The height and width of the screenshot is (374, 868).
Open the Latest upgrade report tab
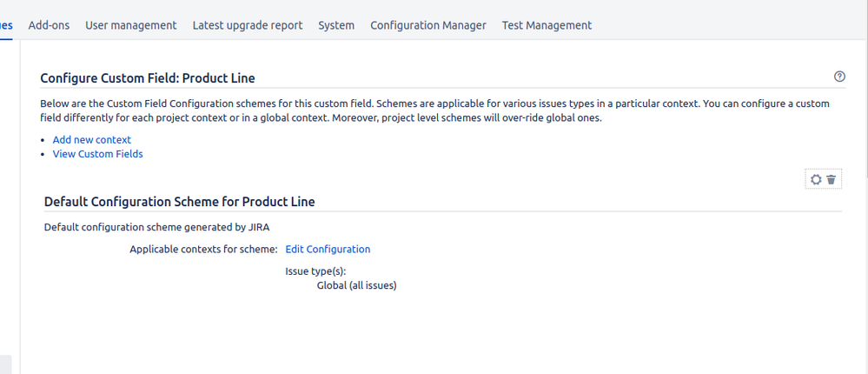[x=248, y=25]
